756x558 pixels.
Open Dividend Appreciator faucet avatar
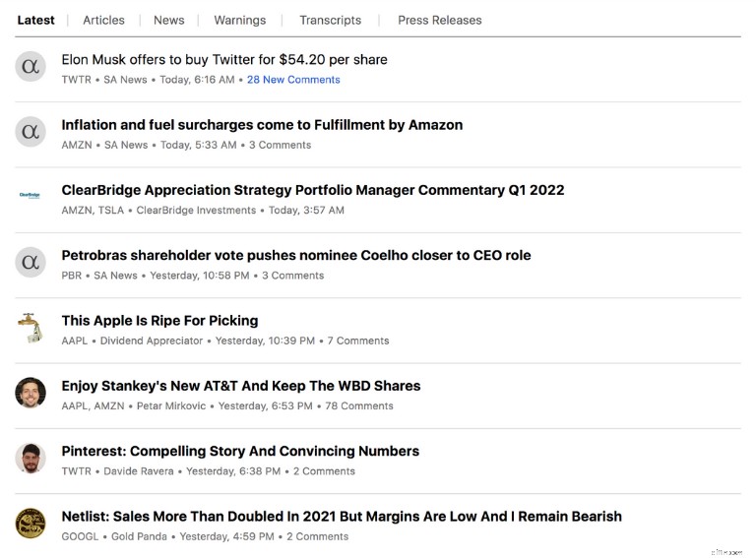[31, 328]
